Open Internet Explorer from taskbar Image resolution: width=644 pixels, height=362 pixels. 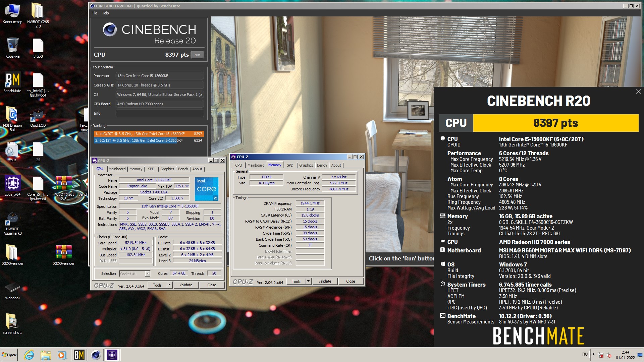29,355
